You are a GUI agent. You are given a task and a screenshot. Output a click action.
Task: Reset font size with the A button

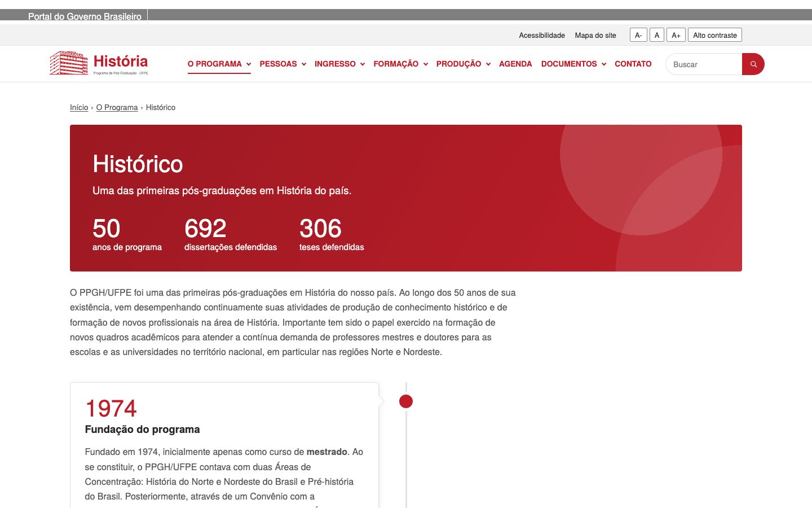(x=657, y=35)
